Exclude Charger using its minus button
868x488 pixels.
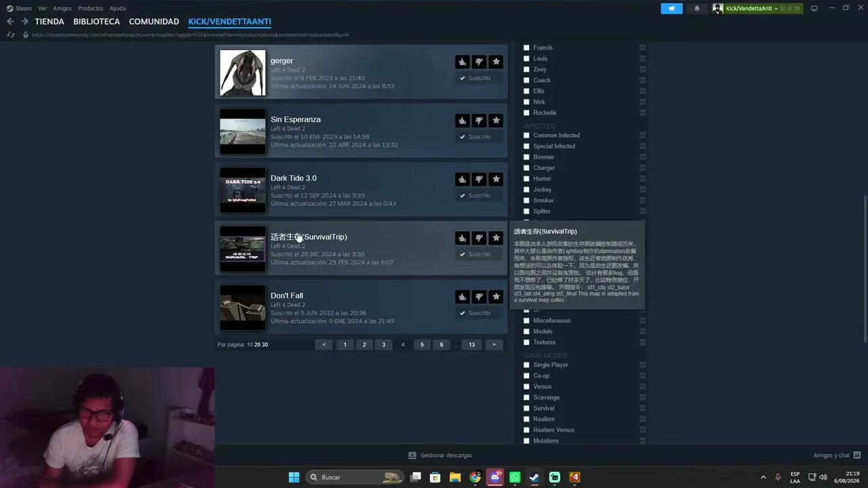643,168
